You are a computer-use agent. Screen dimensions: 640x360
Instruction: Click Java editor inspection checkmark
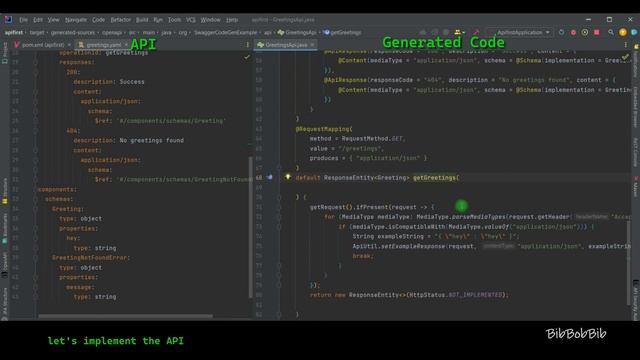[625, 57]
